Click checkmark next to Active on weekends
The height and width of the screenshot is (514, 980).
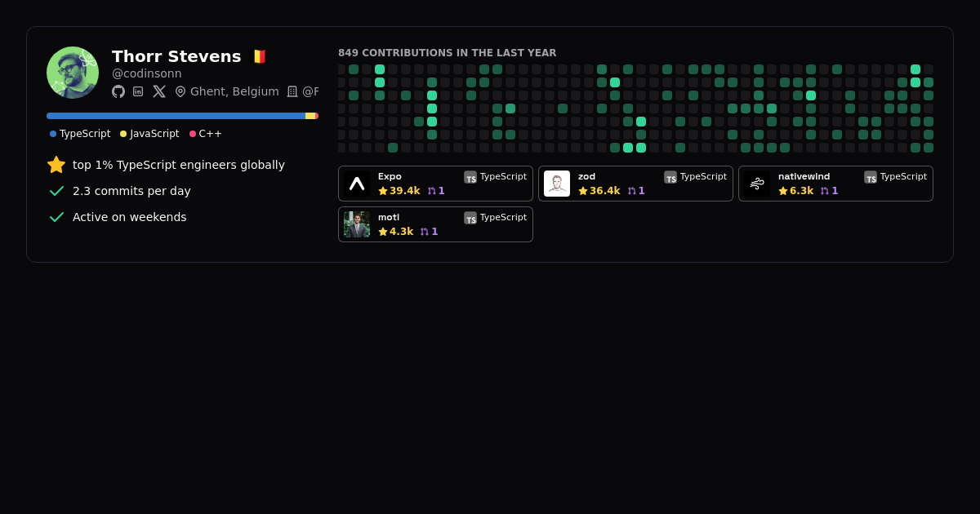click(56, 217)
